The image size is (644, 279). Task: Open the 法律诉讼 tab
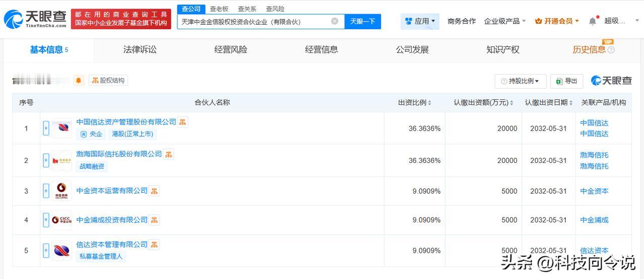pos(140,49)
